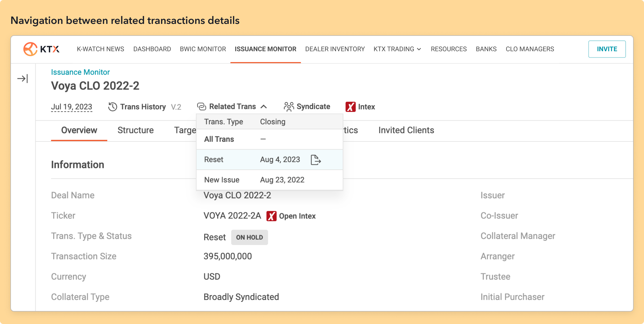
Task: Click the Trustee field label
Action: [x=495, y=276]
